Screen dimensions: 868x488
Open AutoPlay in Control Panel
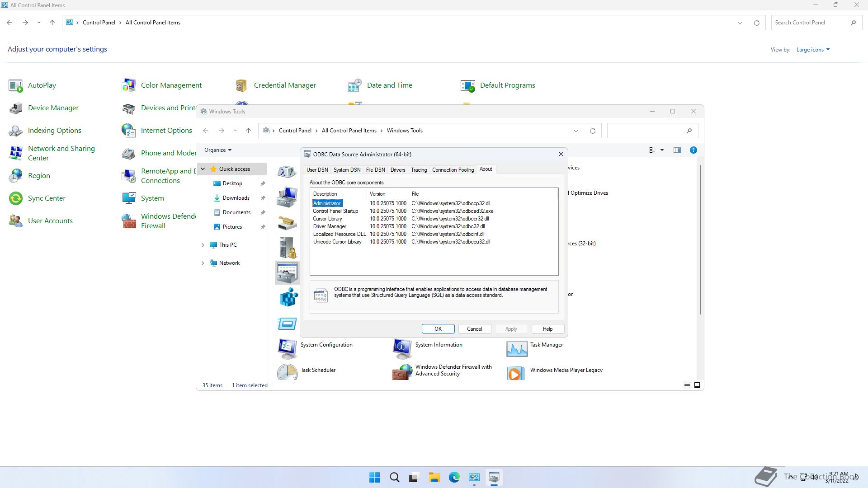tap(32, 85)
